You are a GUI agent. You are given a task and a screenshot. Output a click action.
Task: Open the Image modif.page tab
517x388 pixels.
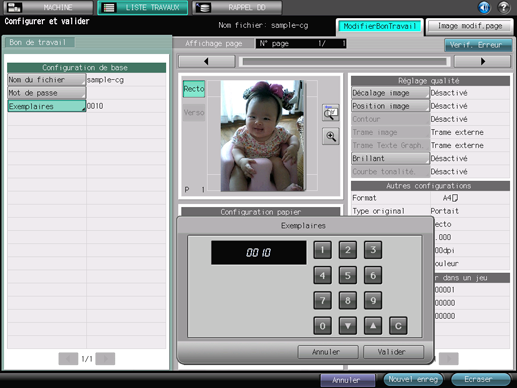coord(469,26)
